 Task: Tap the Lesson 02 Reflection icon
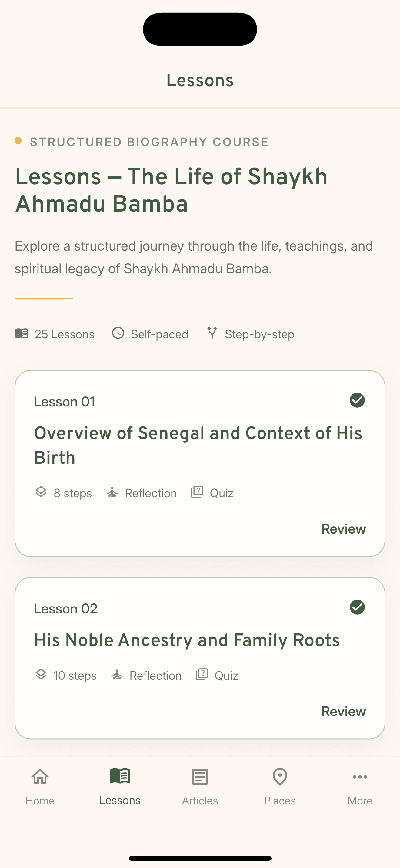(x=117, y=675)
